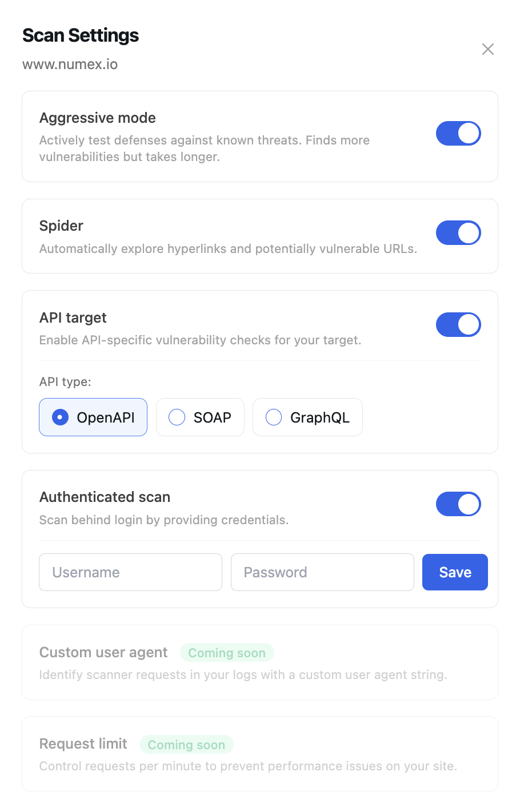Click the Username input field

130,572
